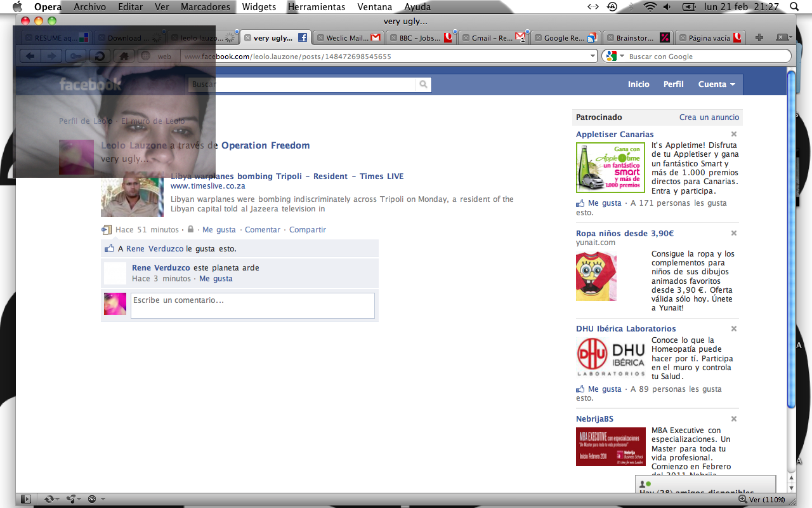
Task: Click the Facebook search magnifier icon
Action: [423, 84]
